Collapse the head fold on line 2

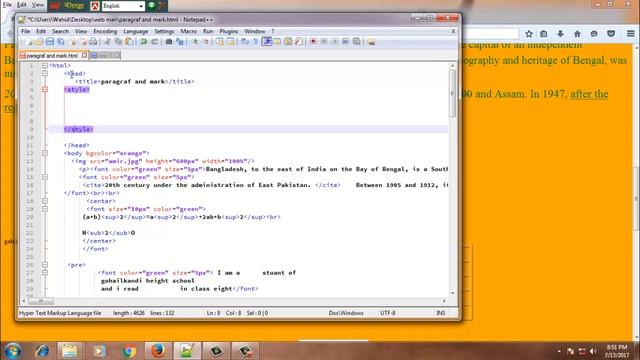click(45, 73)
